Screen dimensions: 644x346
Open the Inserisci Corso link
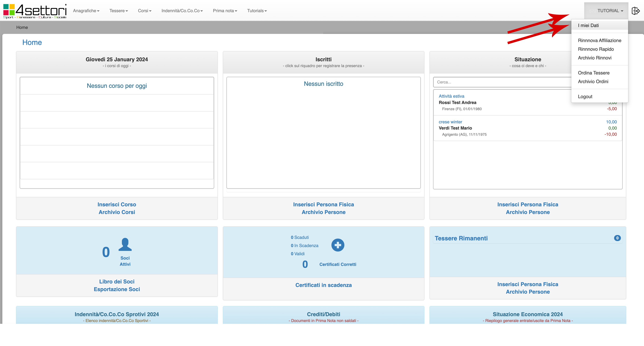[x=117, y=204]
